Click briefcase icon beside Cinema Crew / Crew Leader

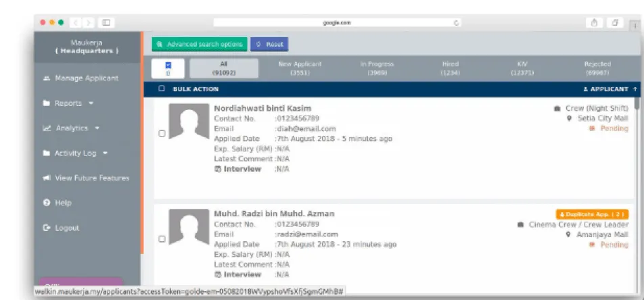pos(520,224)
